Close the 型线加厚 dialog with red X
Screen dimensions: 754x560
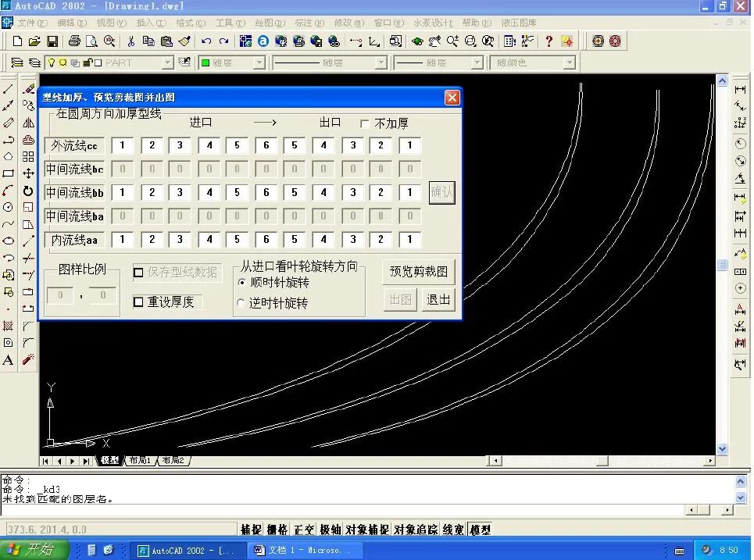(452, 98)
